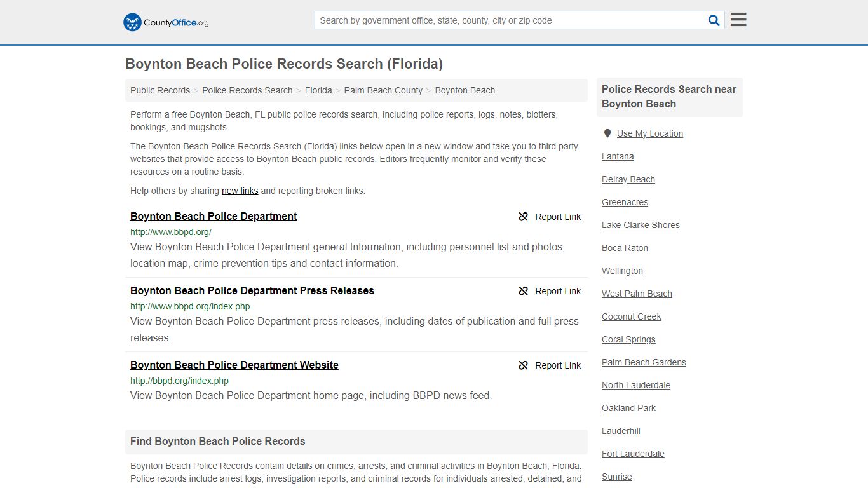The height and width of the screenshot is (488, 868).
Task: Open Palm Beach County breadcrumb
Action: click(383, 90)
